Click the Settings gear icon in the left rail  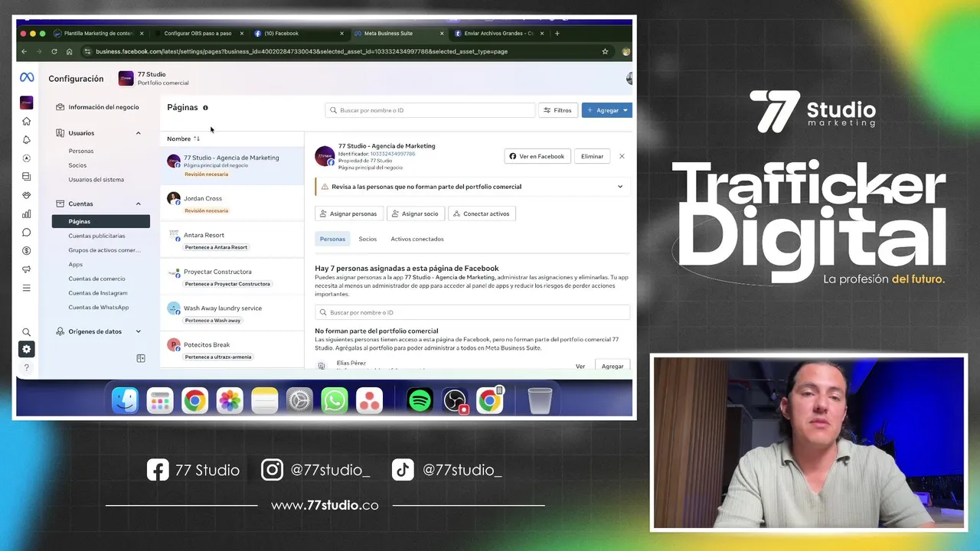pos(27,349)
